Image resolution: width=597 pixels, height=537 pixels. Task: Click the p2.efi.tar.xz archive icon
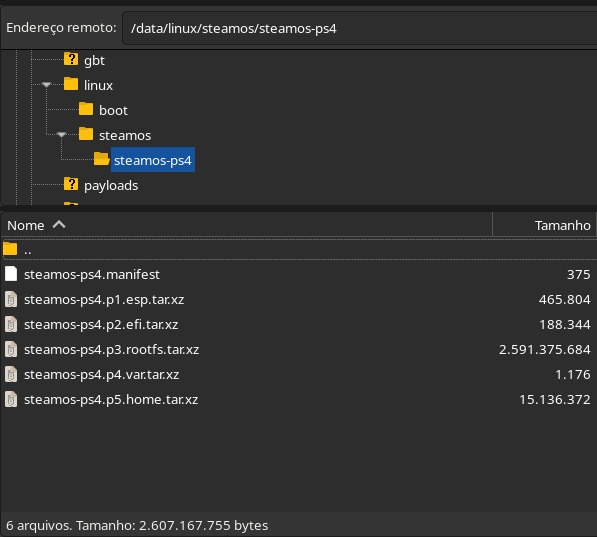click(x=11, y=324)
